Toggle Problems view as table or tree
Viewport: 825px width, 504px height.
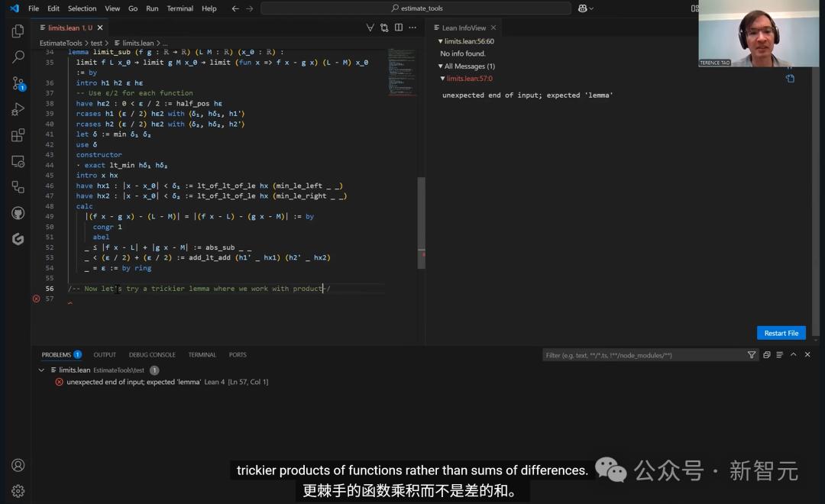pyautogui.click(x=780, y=355)
